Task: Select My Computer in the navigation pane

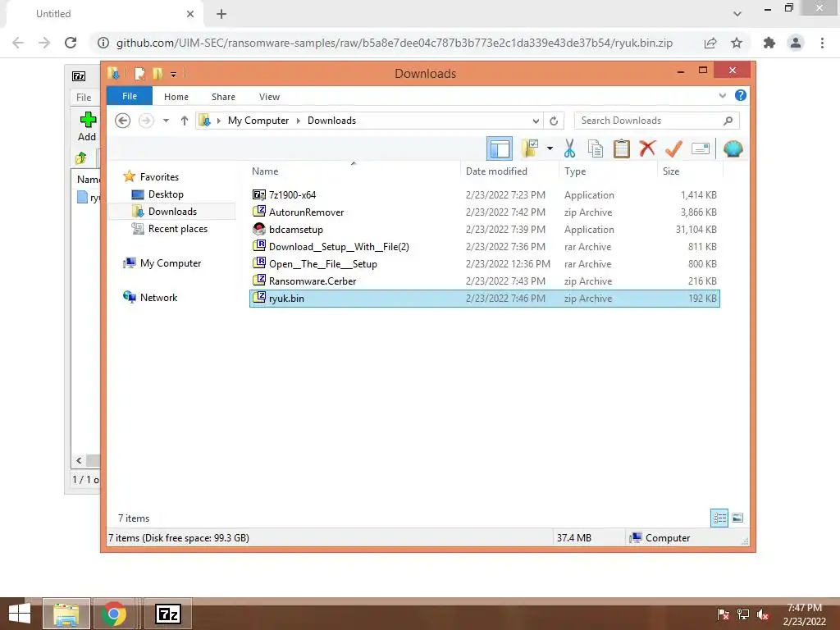Action: tap(171, 263)
